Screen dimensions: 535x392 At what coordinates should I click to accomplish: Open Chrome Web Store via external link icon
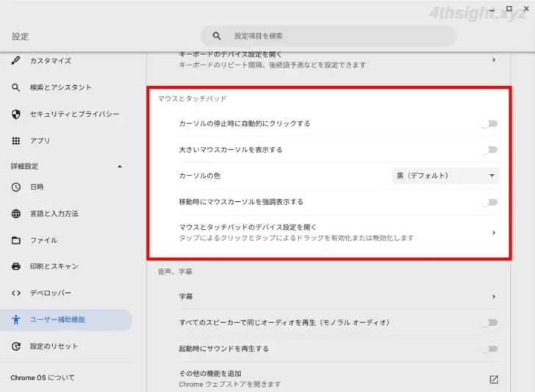point(494,379)
